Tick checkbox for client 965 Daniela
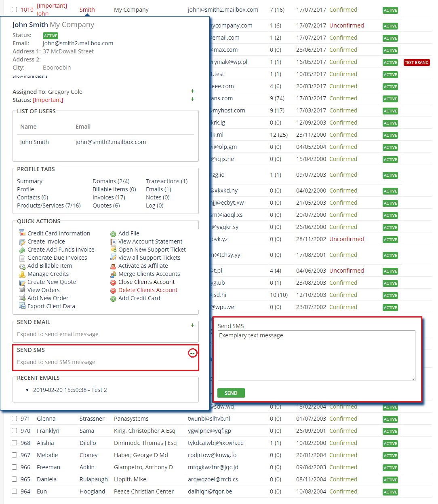The image size is (438, 504). 14,479
